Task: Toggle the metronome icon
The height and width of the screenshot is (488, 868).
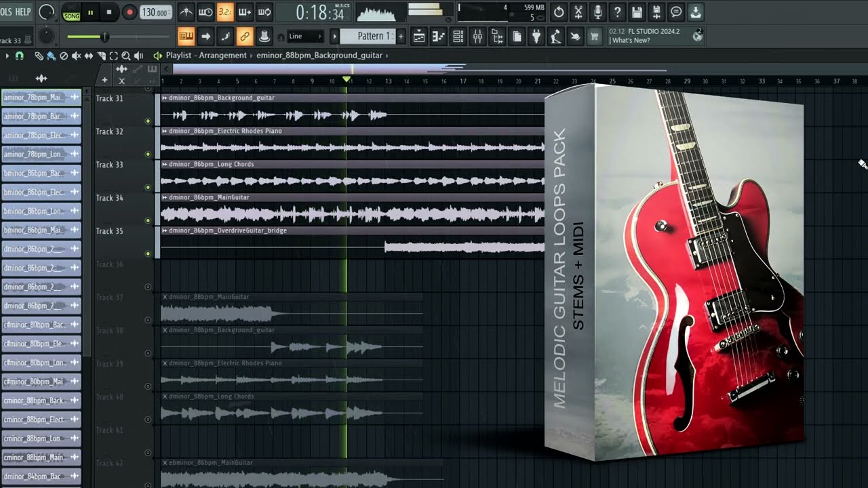Action: 186,12
